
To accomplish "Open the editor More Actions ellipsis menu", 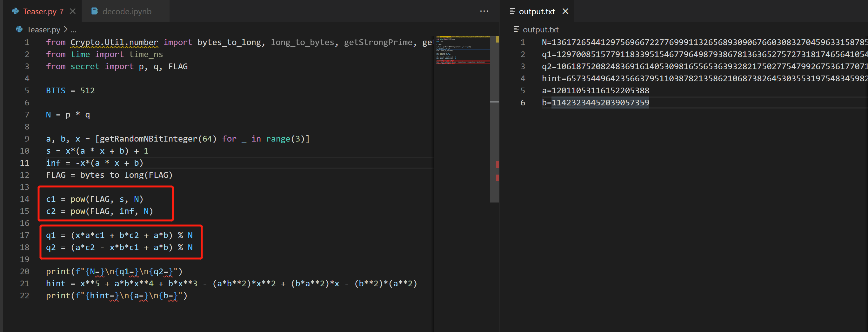I will [484, 11].
